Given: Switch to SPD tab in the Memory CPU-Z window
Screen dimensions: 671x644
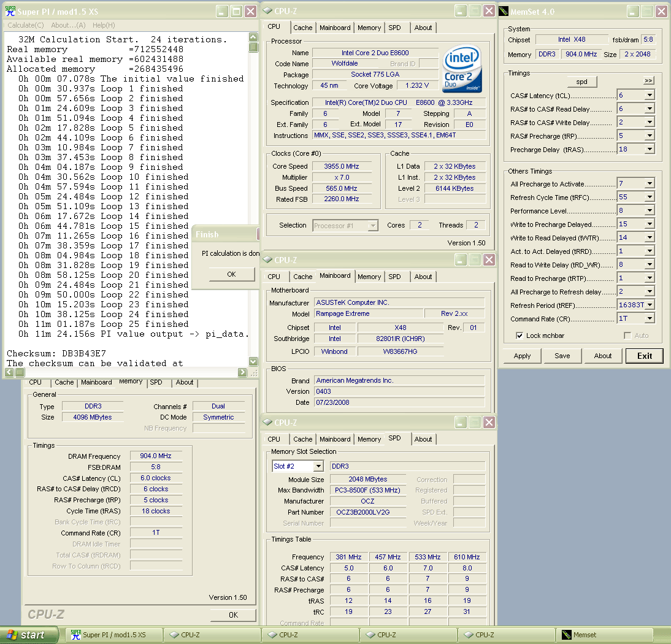Looking at the screenshot, I should point(156,382).
